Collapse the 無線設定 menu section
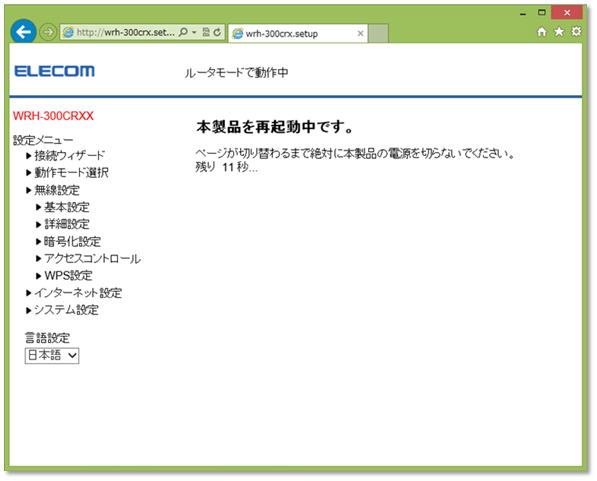The height and width of the screenshot is (481, 597). (57, 190)
